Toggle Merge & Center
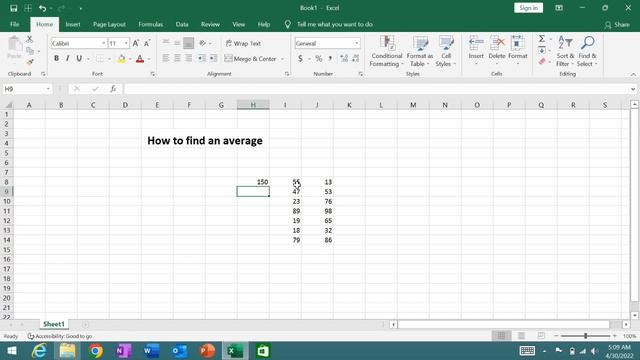Image resolution: width=640 pixels, height=360 pixels. tap(251, 59)
